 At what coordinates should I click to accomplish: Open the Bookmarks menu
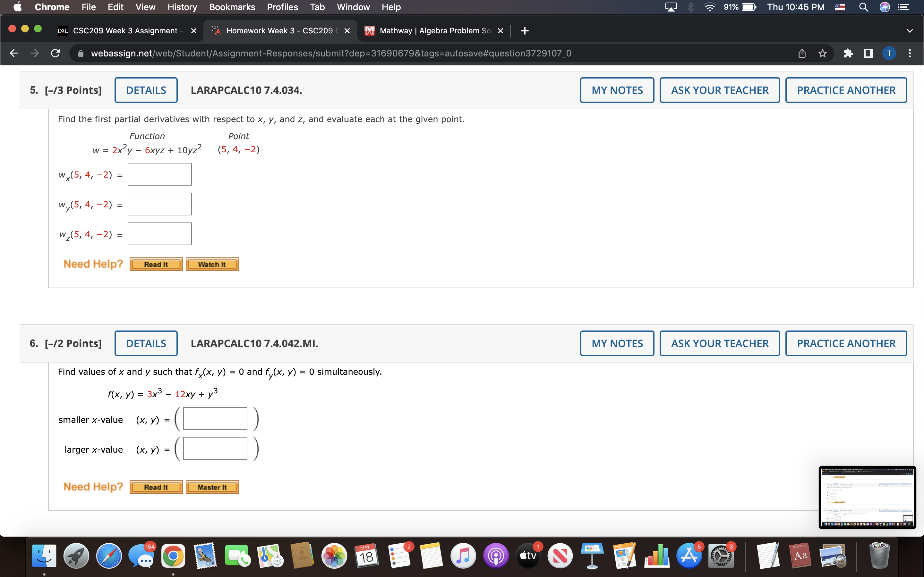232,7
